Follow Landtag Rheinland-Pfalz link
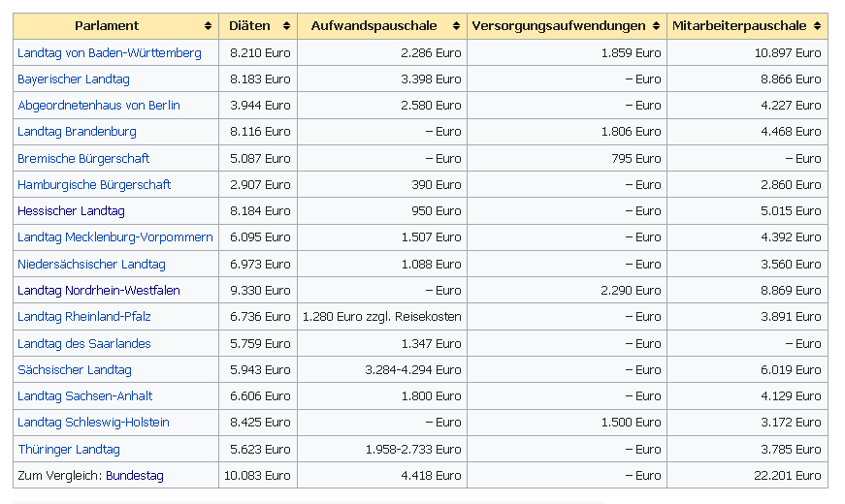The image size is (845, 504). 84,316
